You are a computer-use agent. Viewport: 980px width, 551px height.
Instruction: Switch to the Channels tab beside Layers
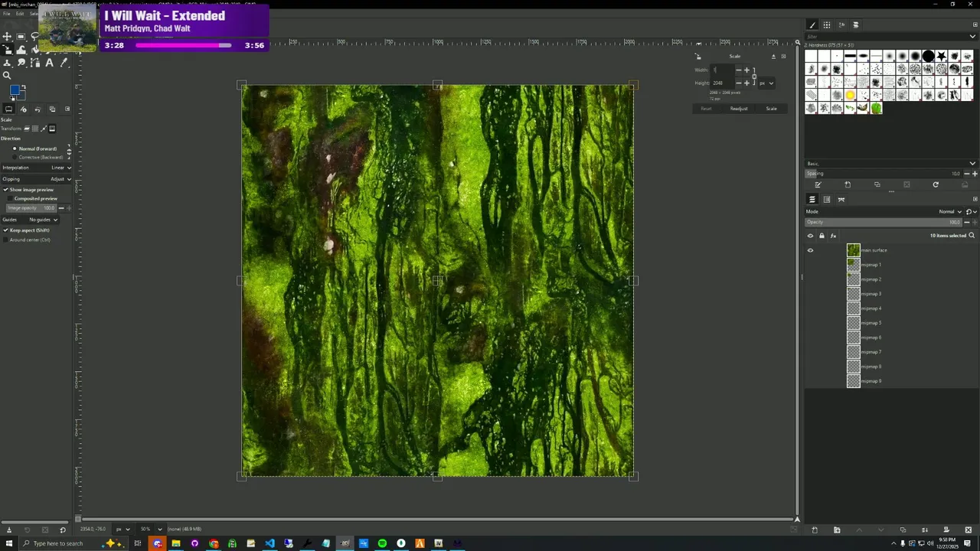pos(827,200)
